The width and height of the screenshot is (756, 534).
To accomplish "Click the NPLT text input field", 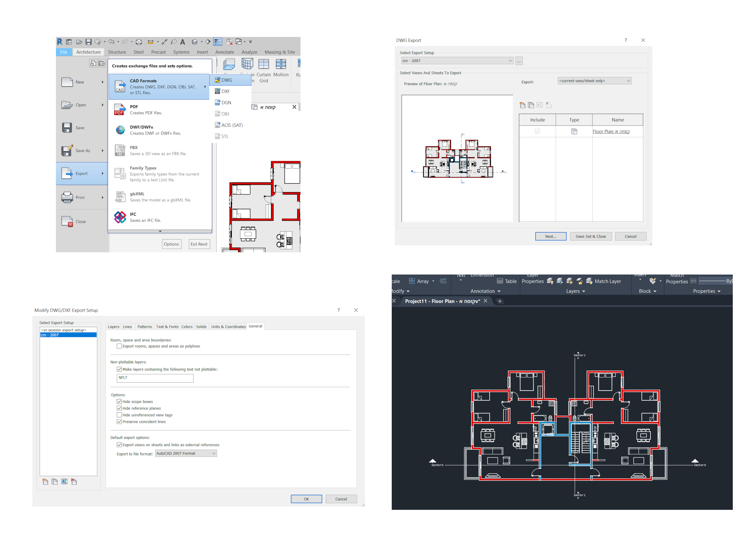I will click(155, 378).
